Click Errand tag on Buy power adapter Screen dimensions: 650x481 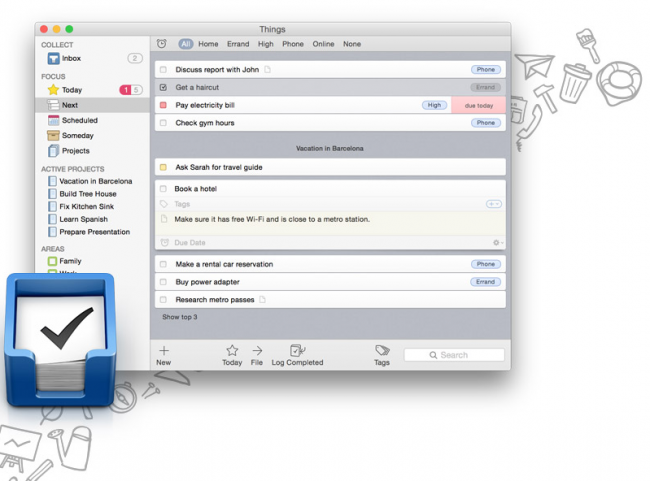(x=485, y=282)
